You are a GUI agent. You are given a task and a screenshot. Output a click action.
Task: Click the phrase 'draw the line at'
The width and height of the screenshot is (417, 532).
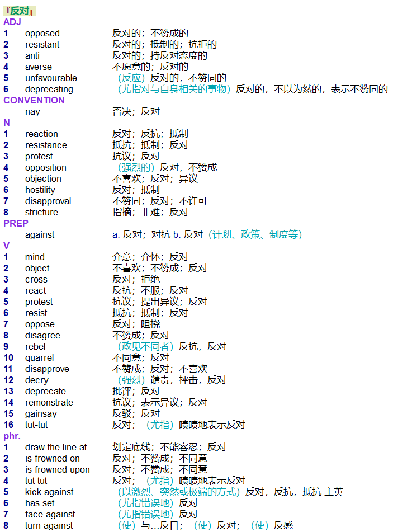[x=56, y=448]
